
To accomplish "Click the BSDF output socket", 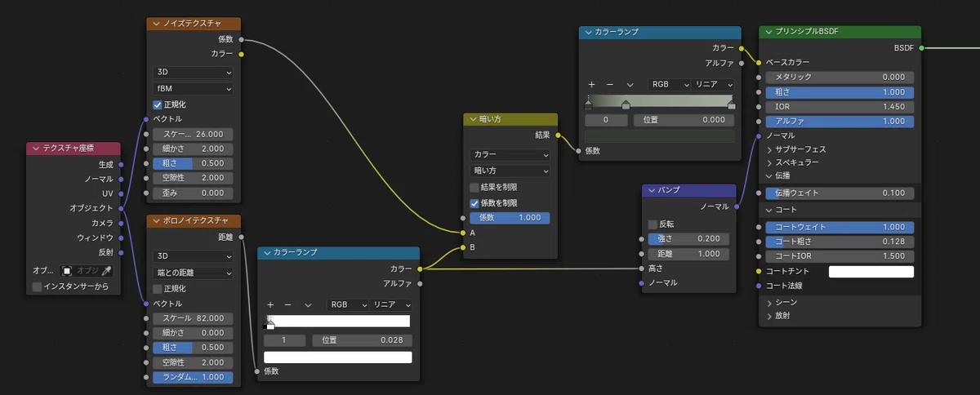I will coord(922,48).
